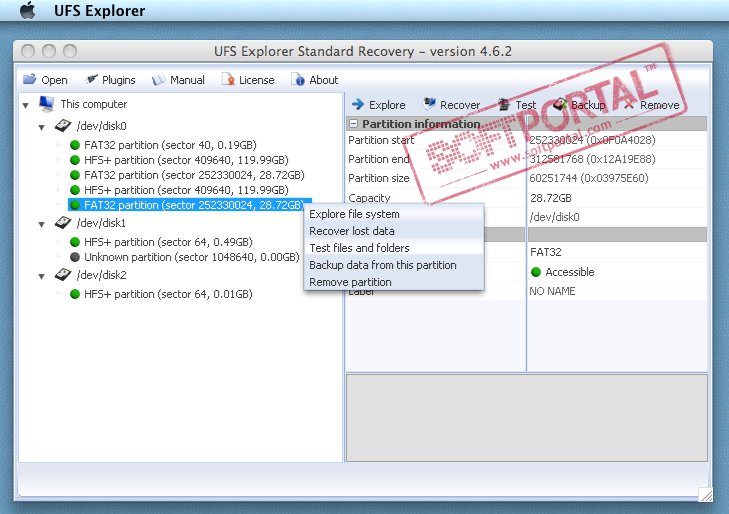Select FAT32 partition (sector 40, 0.19GB)
729x514 pixels.
tap(170, 145)
